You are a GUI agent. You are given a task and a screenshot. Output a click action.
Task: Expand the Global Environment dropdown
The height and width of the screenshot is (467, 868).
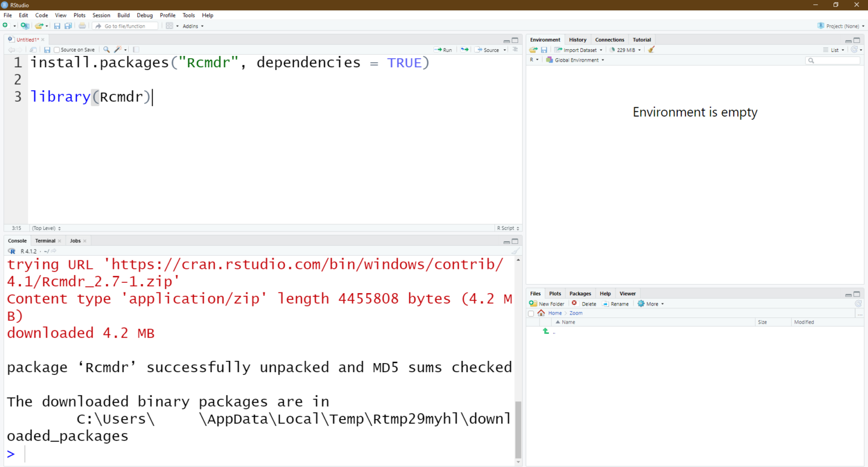coord(576,60)
